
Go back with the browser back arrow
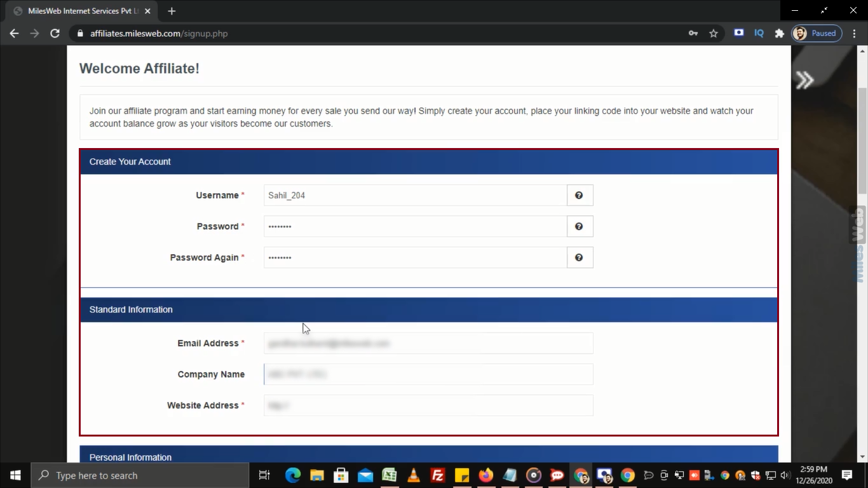(x=14, y=33)
